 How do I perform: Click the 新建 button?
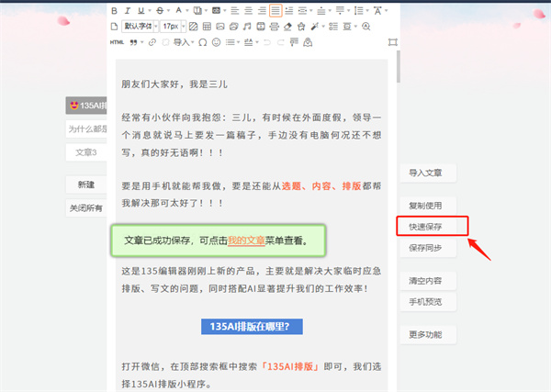coord(86,185)
